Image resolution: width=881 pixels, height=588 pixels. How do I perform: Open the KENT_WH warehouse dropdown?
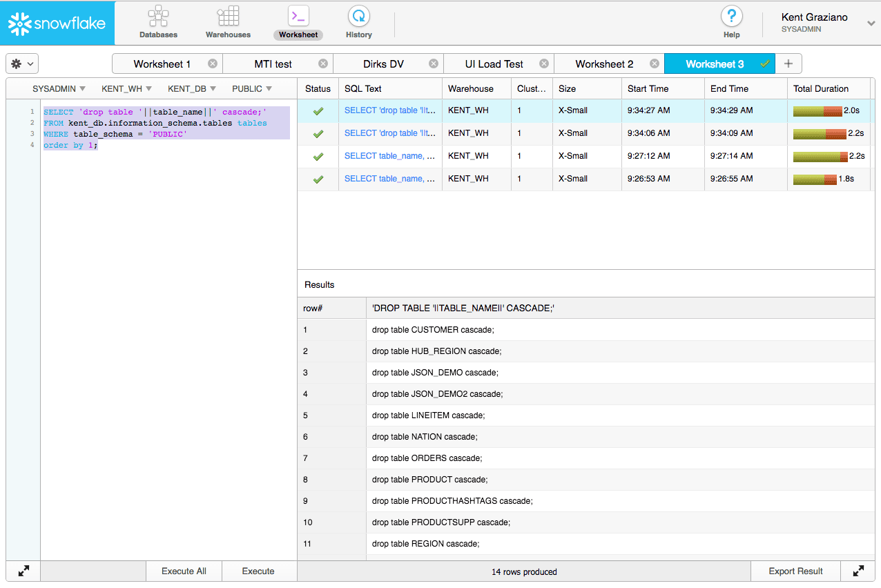point(126,88)
